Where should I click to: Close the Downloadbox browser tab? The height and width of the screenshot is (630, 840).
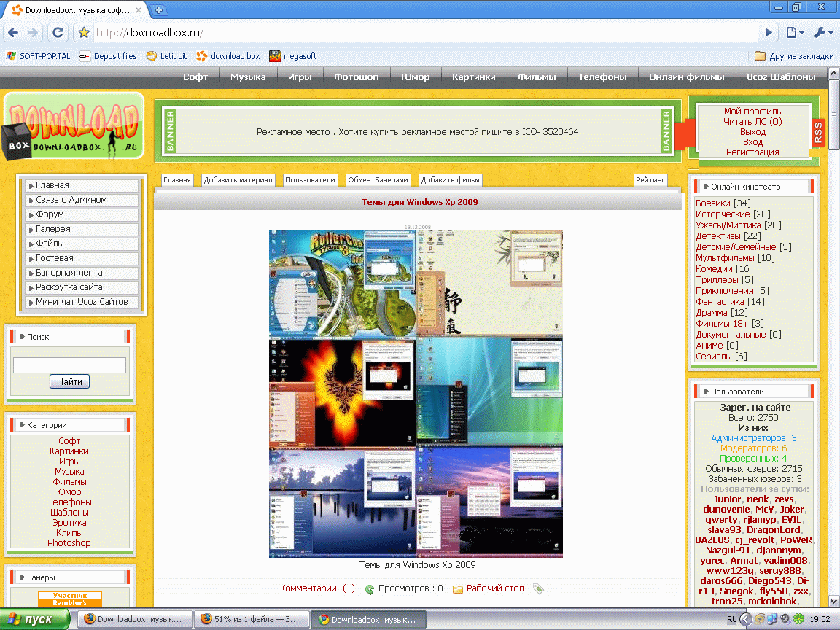(x=139, y=9)
